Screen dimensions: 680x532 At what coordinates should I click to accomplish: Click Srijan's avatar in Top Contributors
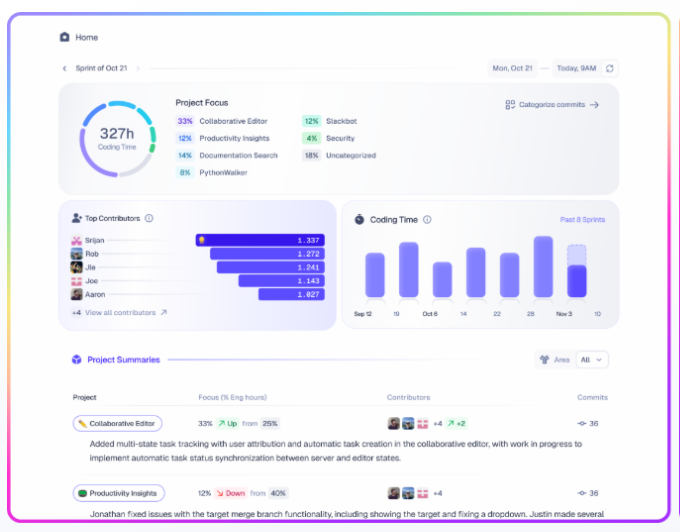pos(76,240)
